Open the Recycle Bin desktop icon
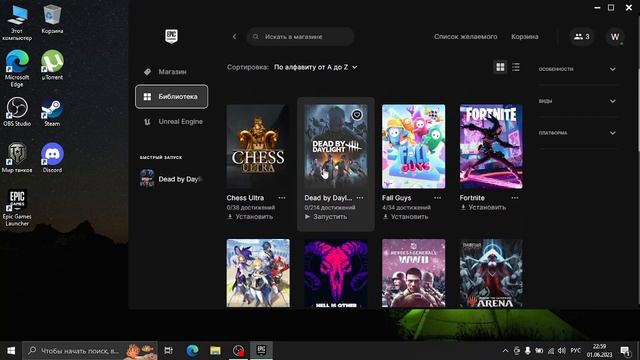The image size is (640, 360). coord(52,19)
